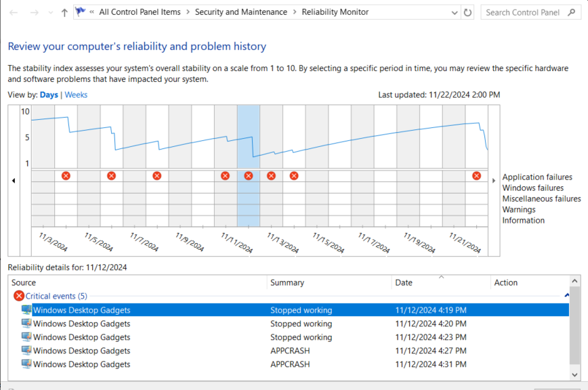Click the Information row label
This screenshot has height=390, width=588.
coord(524,220)
